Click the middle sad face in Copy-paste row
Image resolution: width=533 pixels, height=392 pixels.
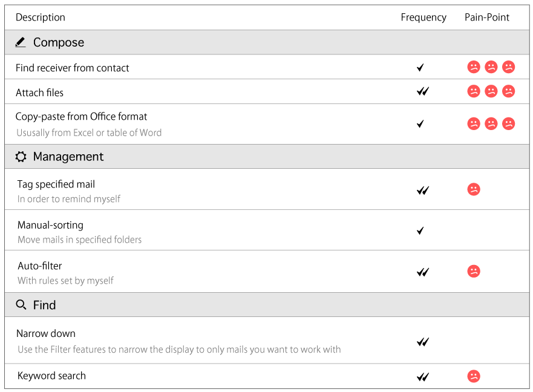491,123
